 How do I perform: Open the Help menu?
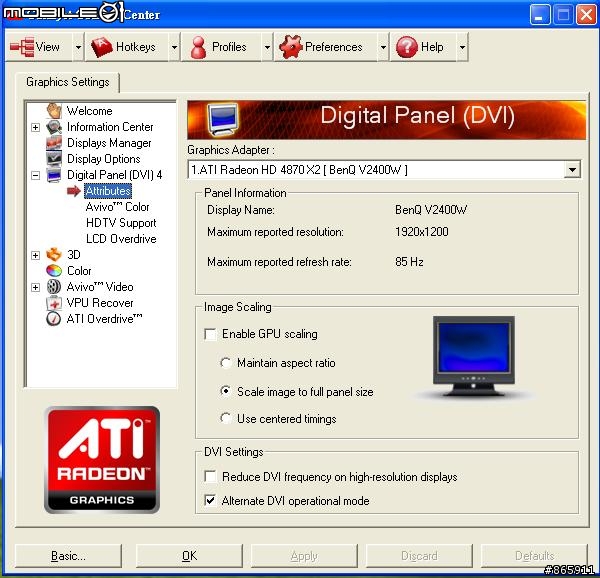click(x=423, y=47)
